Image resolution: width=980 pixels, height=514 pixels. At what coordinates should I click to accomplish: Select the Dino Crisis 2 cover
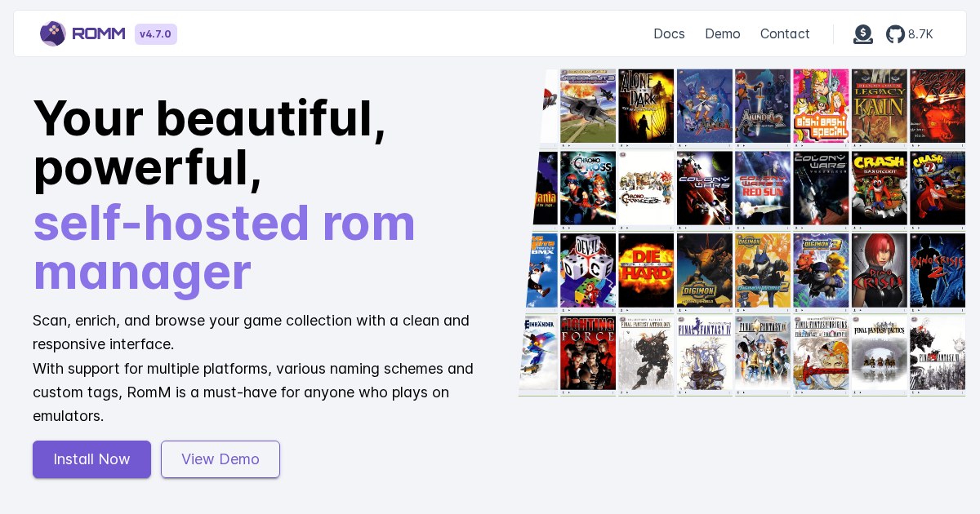tap(938, 271)
